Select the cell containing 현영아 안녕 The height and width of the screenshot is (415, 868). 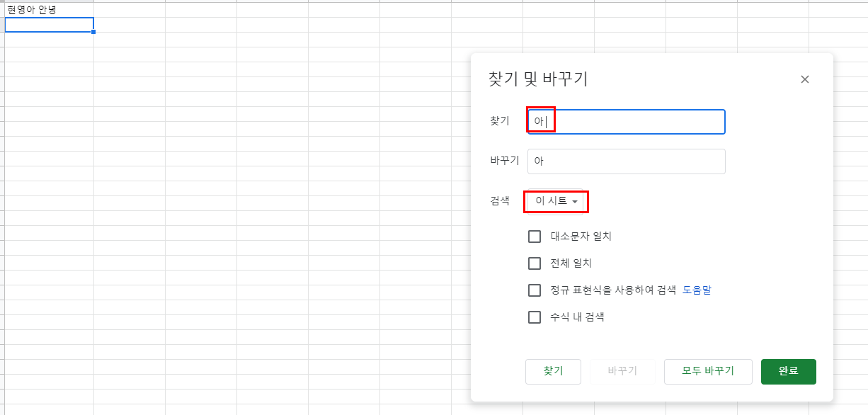(50, 10)
